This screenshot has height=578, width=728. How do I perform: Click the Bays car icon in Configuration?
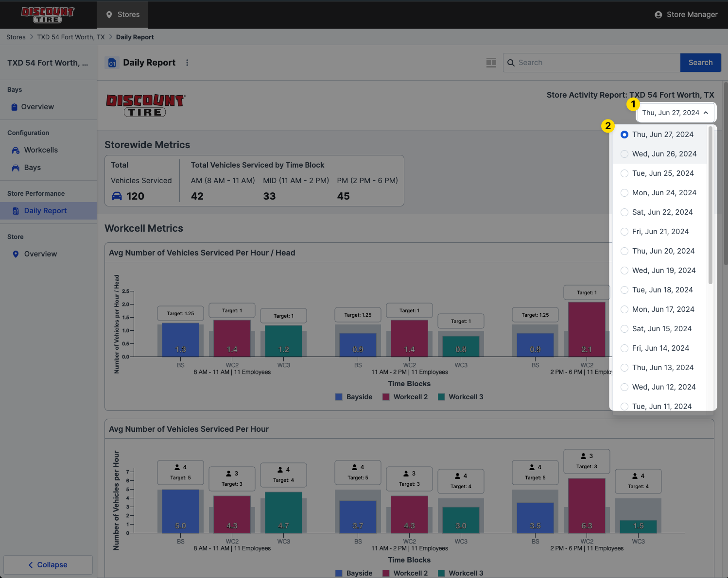pyautogui.click(x=16, y=168)
